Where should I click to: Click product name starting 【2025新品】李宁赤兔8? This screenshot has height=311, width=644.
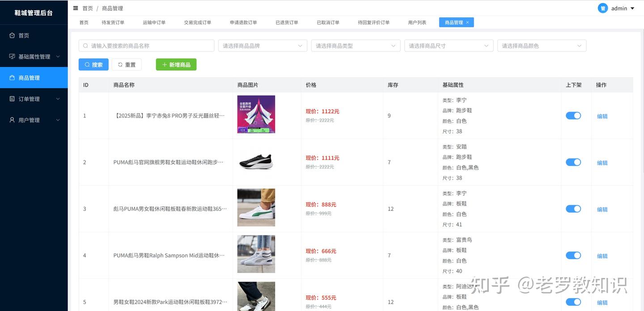coord(169,116)
